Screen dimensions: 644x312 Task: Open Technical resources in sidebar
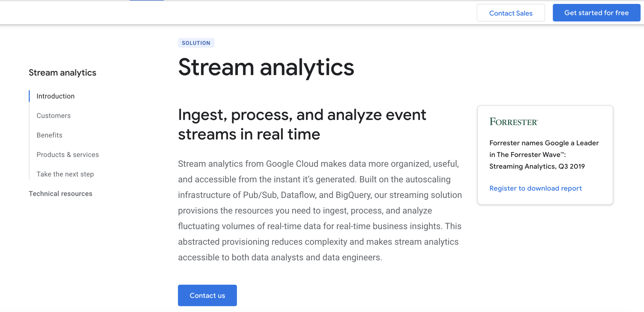pyautogui.click(x=61, y=194)
